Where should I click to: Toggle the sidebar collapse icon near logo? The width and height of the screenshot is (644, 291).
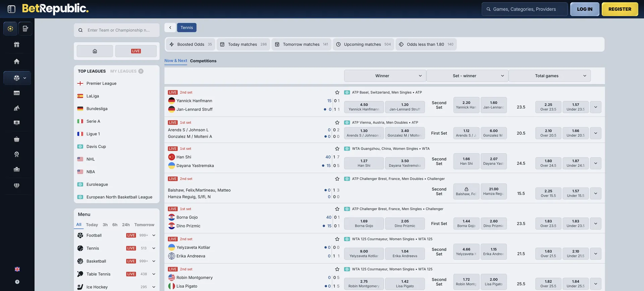[x=11, y=9]
